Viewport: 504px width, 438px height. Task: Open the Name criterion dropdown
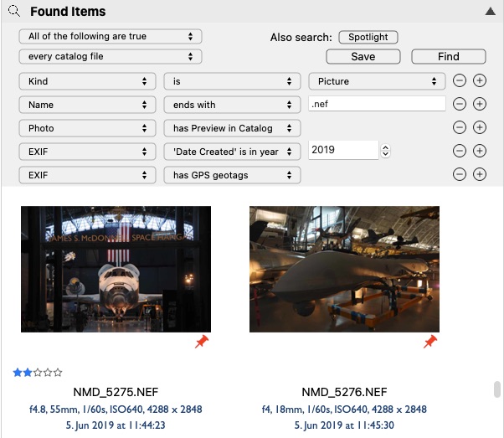(x=87, y=105)
